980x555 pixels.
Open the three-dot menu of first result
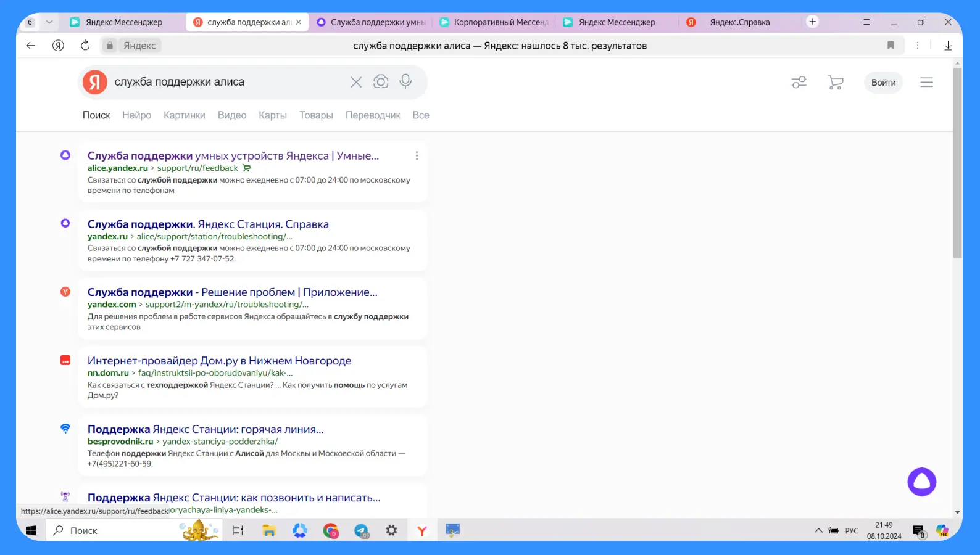tap(417, 156)
